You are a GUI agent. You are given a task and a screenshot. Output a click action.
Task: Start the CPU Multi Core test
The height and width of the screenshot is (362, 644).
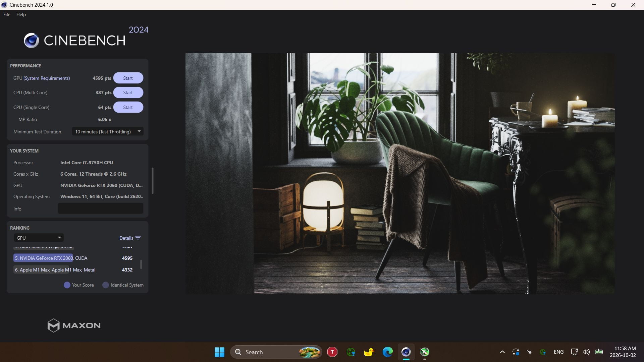[128, 93]
